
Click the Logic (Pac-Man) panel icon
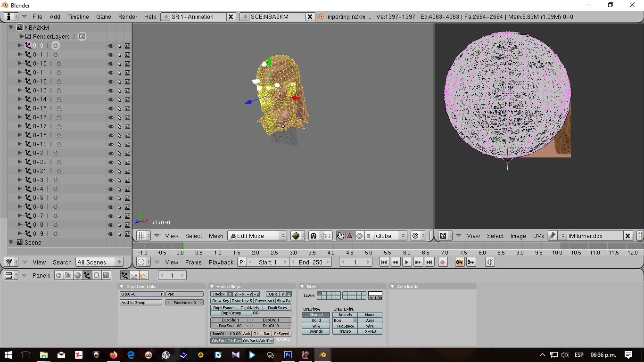[x=59, y=275]
